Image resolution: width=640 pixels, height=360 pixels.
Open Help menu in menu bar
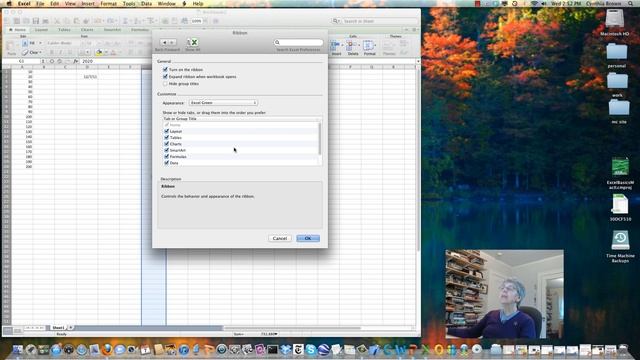198,4
